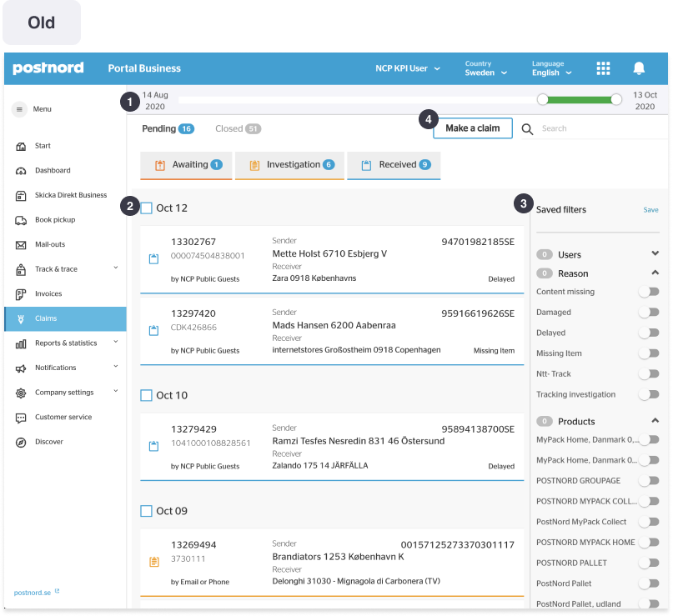Click the postnord logo
The height and width of the screenshot is (616, 673).
48,68
